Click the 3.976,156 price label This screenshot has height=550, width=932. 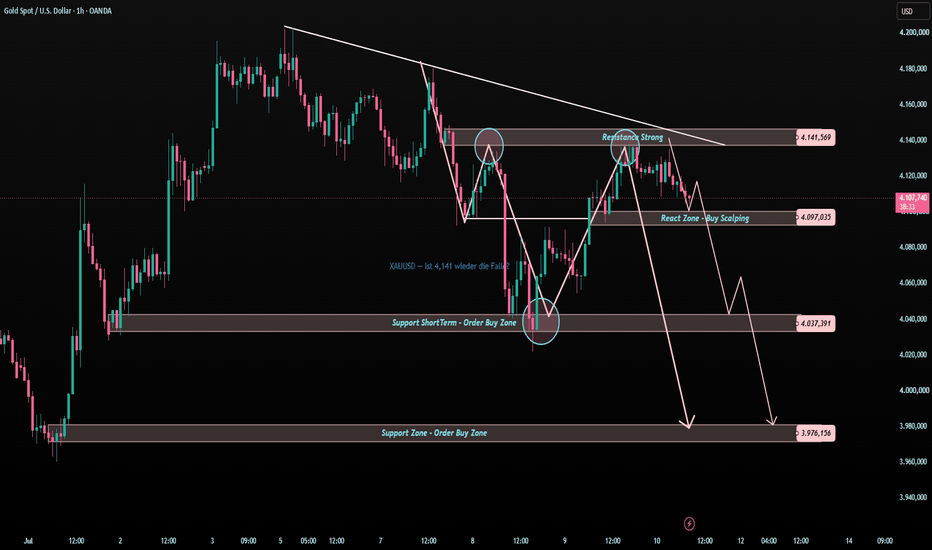pyautogui.click(x=816, y=433)
